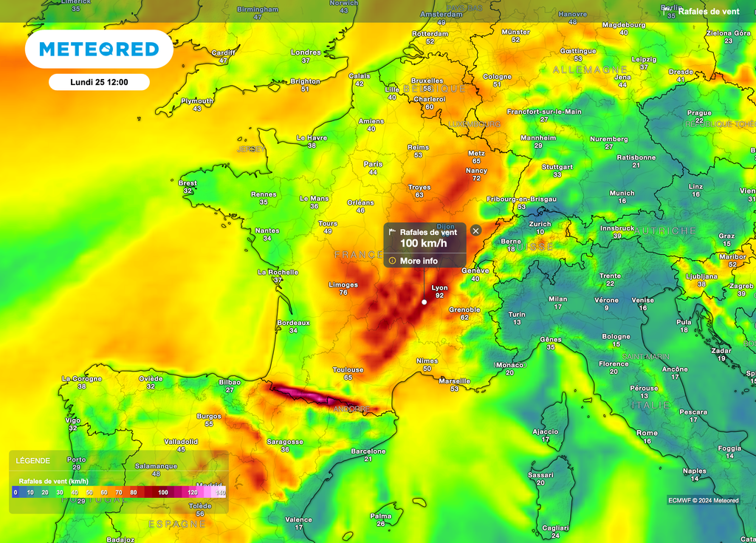This screenshot has height=543, width=756.
Task: Select the Marseille 53 city label
Action: [454, 385]
